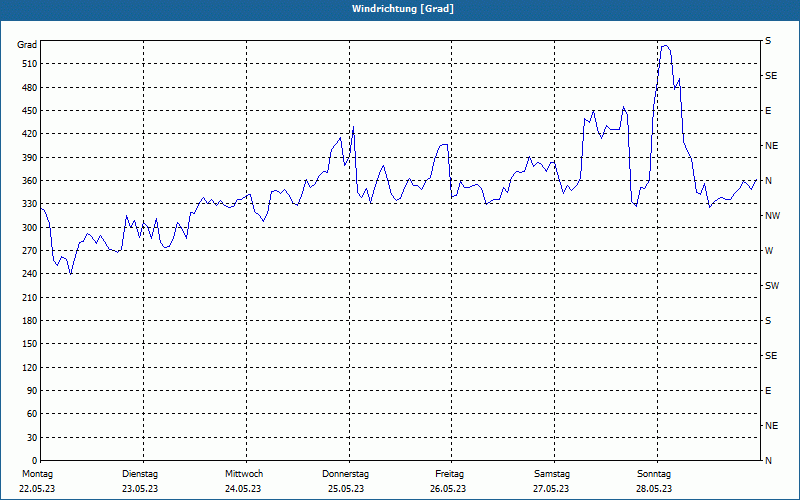Select the 390 y-axis value
Screen dimensions: 800x500
(x=30, y=157)
